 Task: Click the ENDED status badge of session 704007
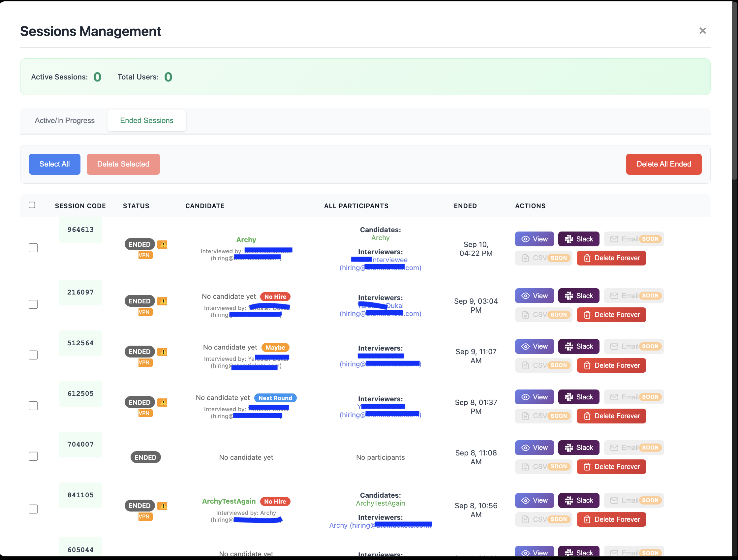coord(145,457)
